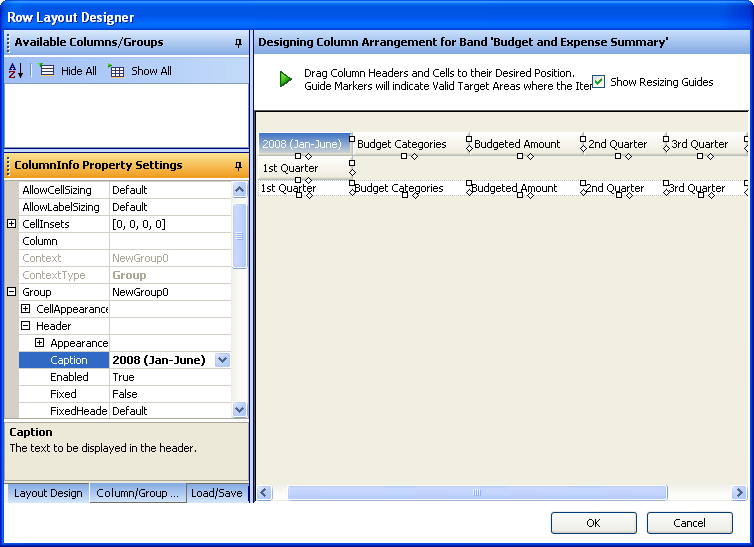
Task: Collapse the Header property node
Action: (26, 326)
